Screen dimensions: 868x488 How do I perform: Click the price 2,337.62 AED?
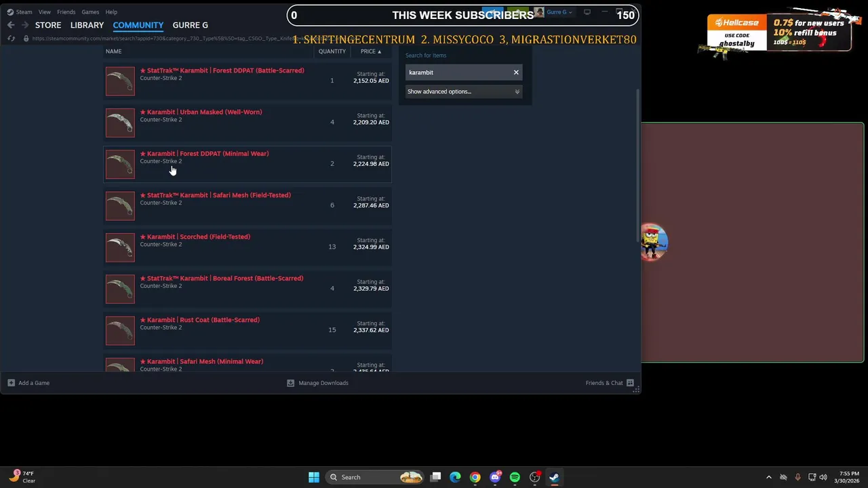[371, 330]
